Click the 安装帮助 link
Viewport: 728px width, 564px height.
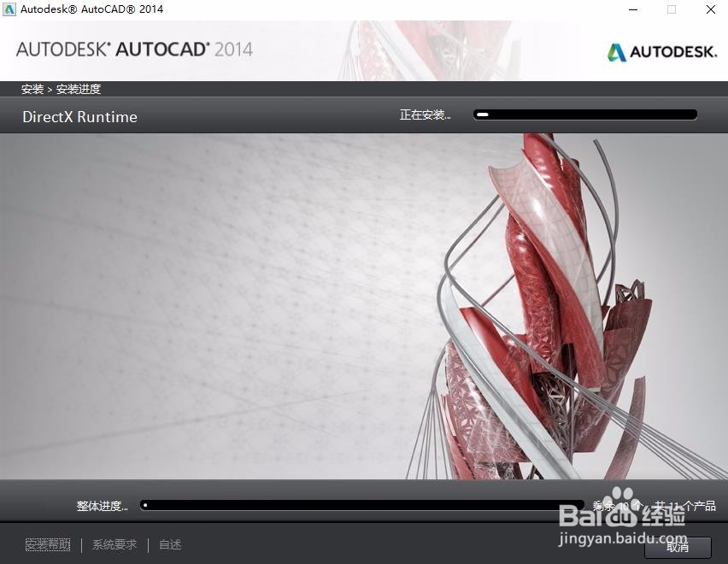tap(48, 544)
